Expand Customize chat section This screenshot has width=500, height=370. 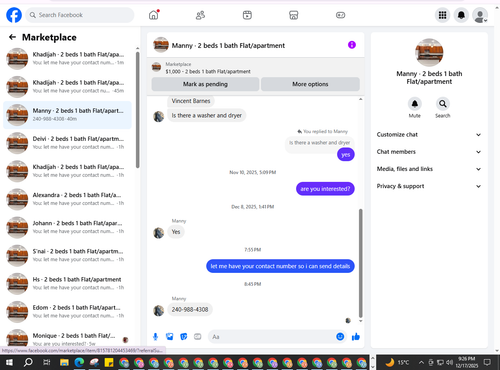429,135
